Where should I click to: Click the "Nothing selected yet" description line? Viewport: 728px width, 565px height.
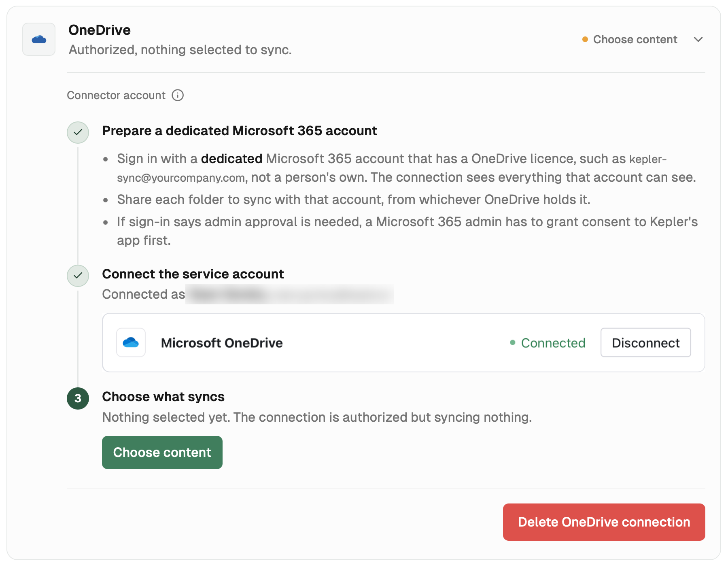[x=317, y=417]
